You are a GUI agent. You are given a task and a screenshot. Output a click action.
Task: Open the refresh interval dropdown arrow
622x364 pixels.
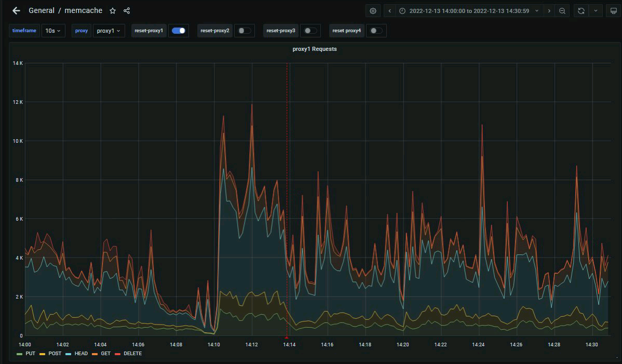click(x=596, y=11)
